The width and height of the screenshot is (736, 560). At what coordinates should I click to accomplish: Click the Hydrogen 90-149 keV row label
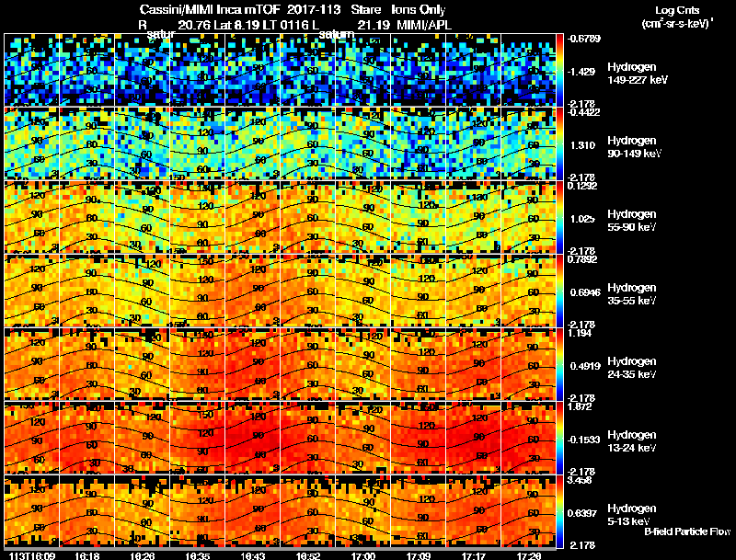pos(635,147)
